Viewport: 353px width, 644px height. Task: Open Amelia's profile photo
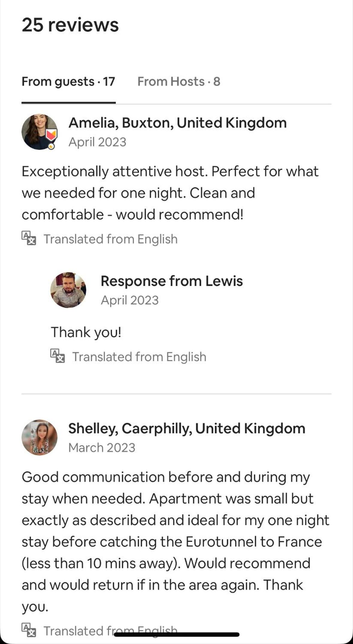pyautogui.click(x=39, y=132)
